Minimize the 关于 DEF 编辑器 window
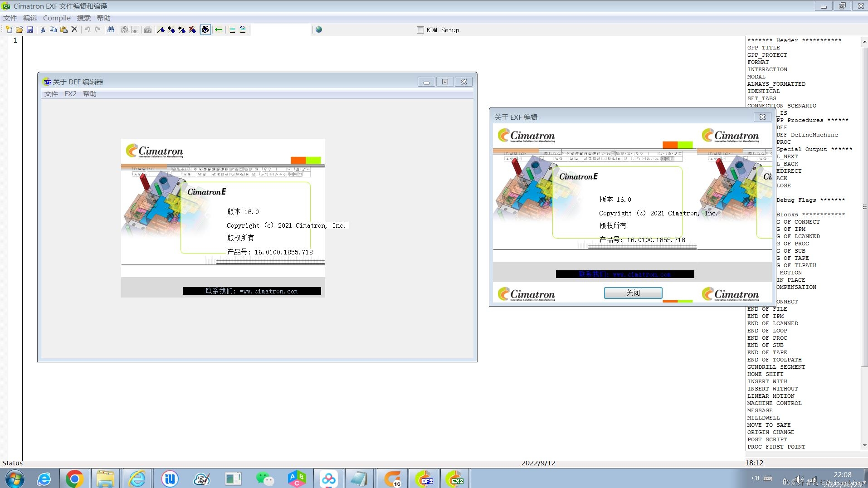 click(426, 82)
